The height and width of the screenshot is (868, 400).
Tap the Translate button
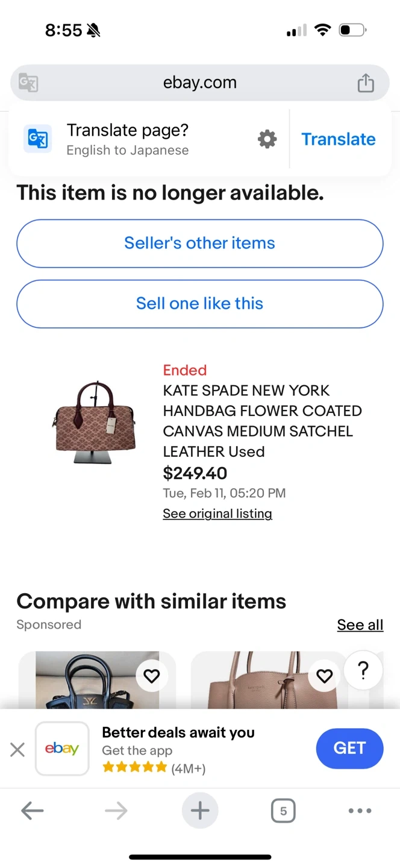(338, 139)
